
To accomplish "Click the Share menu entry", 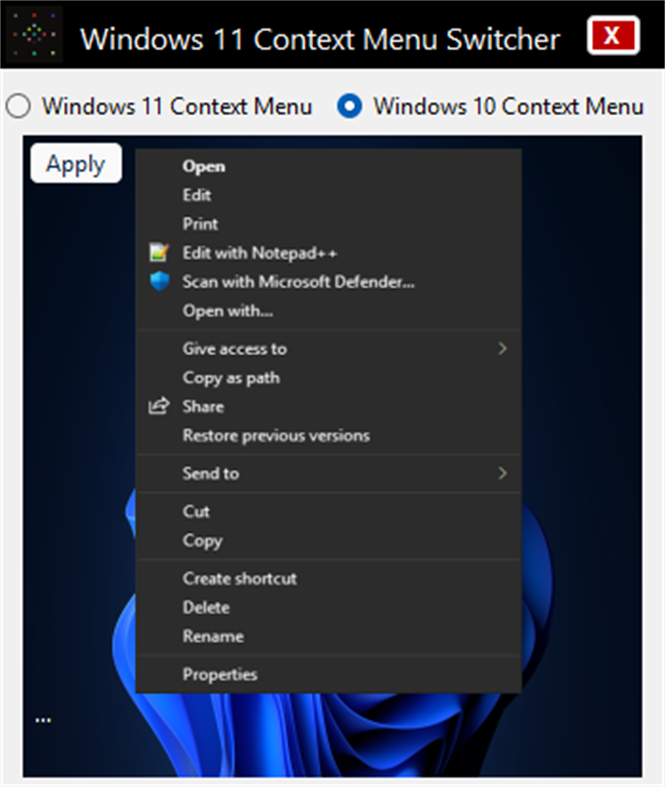I will pyautogui.click(x=329, y=406).
